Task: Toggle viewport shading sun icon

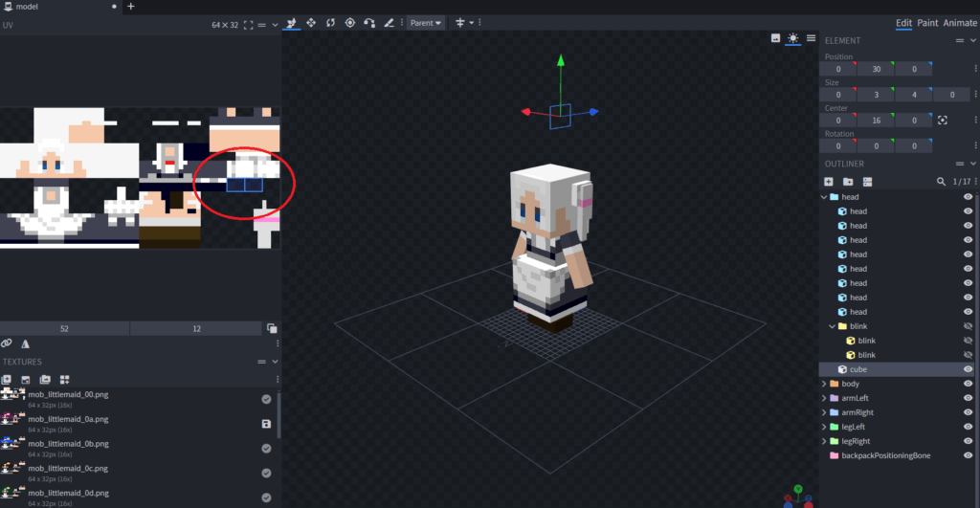Action: 792,38
